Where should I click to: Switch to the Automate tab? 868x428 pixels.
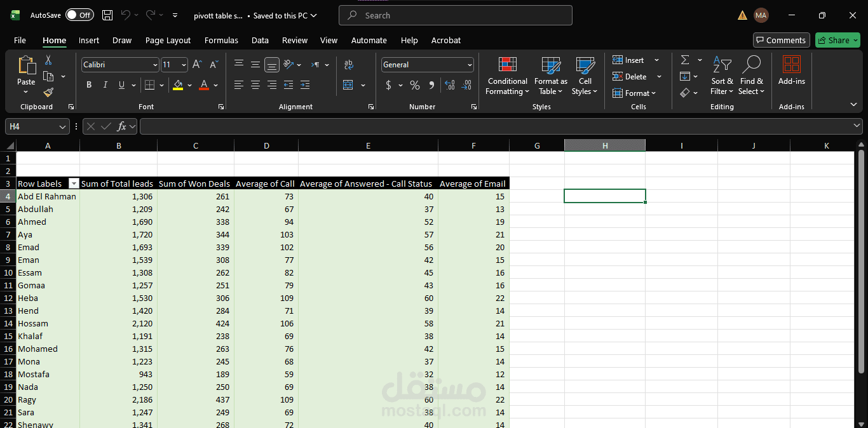(x=369, y=40)
